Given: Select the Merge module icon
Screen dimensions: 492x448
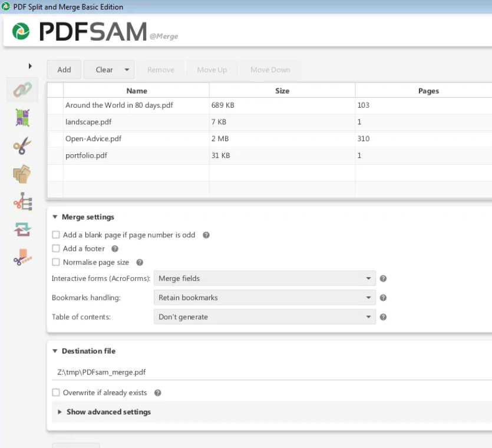Looking at the screenshot, I should pyautogui.click(x=21, y=89).
